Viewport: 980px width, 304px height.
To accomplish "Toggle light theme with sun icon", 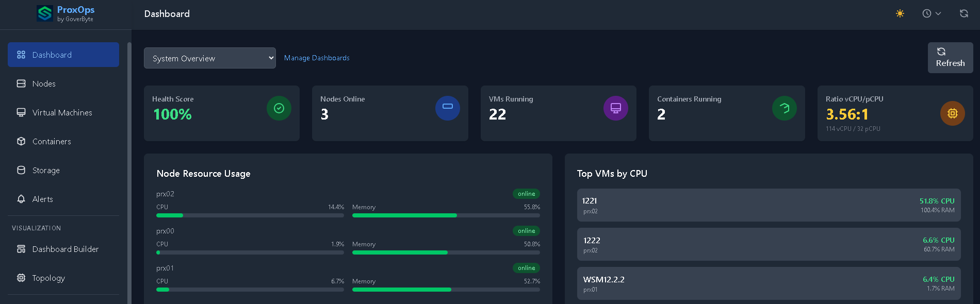I will coord(900,13).
